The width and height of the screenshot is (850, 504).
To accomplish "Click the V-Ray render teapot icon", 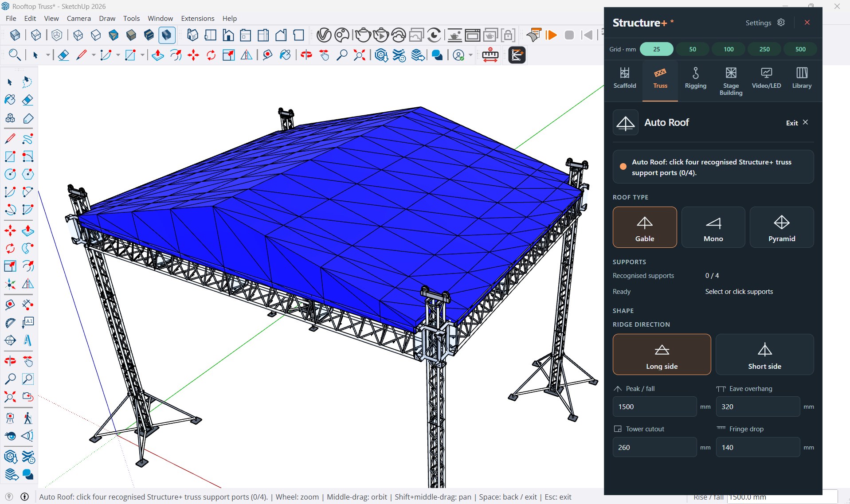I will (x=363, y=35).
